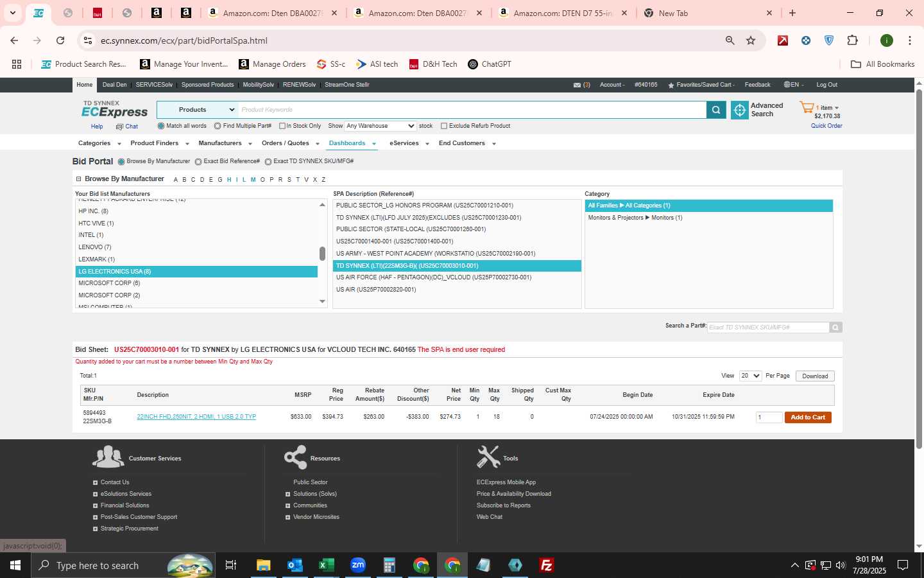The image size is (924, 578).
Task: Check Exclude Refurb Product box
Action: (x=444, y=126)
